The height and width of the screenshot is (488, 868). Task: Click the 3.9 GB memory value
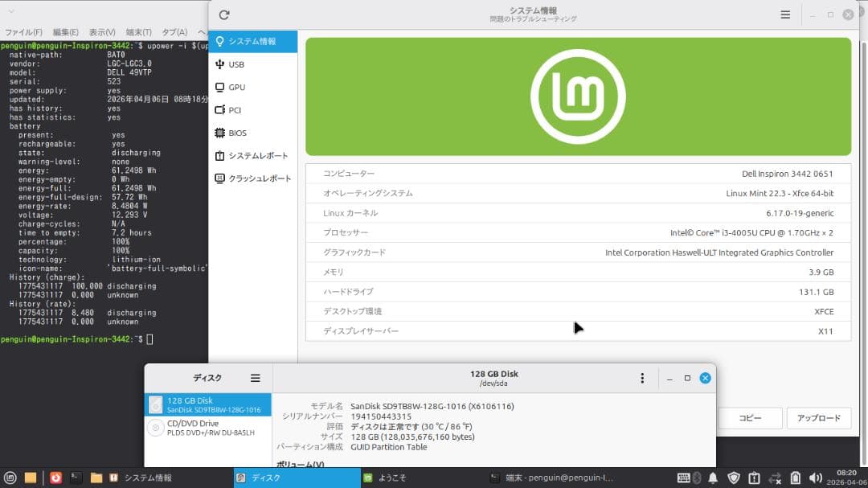(x=821, y=272)
